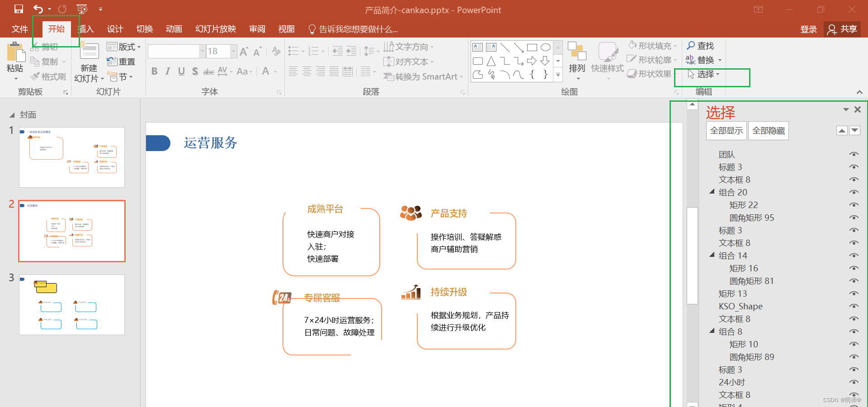Switch to the 设计 tab
The image size is (868, 407).
pyautogui.click(x=115, y=29)
